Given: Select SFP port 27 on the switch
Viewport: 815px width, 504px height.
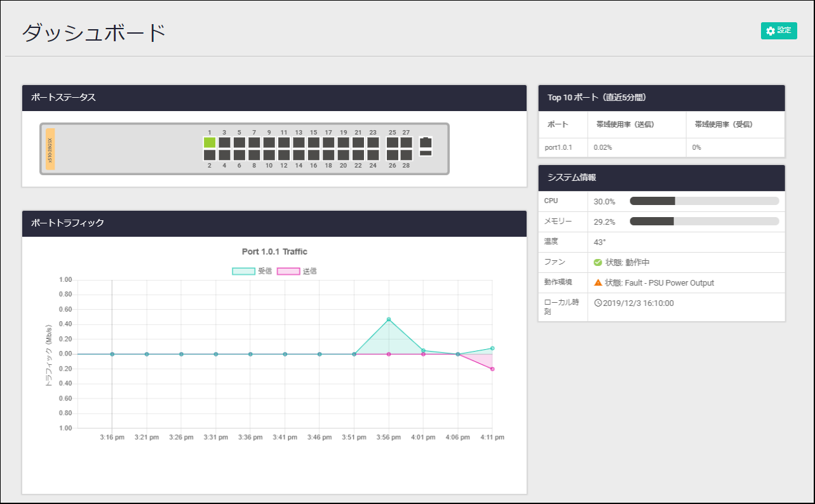Looking at the screenshot, I should 406,142.
